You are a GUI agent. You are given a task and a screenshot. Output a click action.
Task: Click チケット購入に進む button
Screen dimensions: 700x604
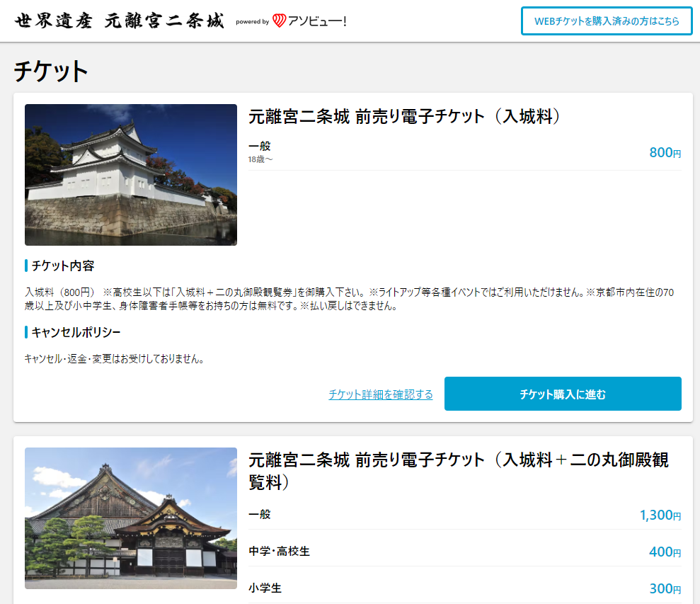coord(563,394)
